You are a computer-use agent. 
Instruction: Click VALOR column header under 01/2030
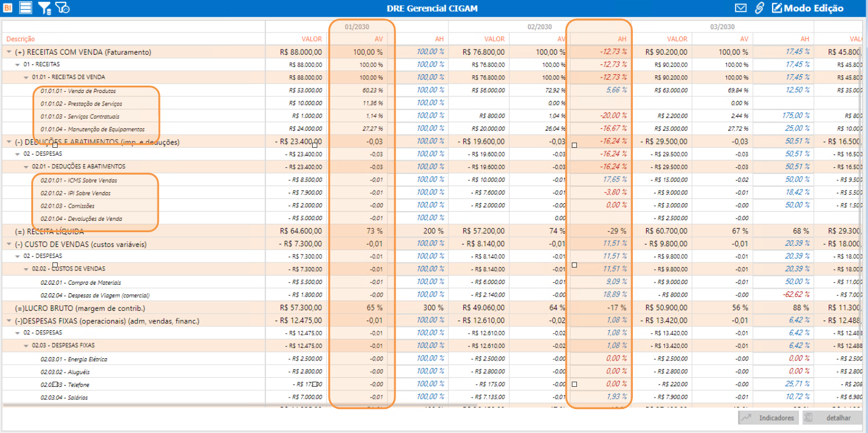tap(312, 39)
